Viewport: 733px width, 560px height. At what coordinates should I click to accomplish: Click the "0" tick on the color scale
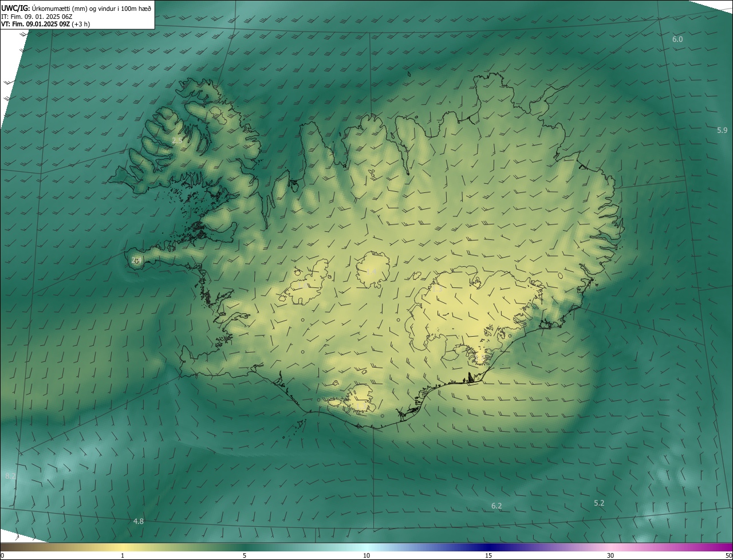[2, 555]
